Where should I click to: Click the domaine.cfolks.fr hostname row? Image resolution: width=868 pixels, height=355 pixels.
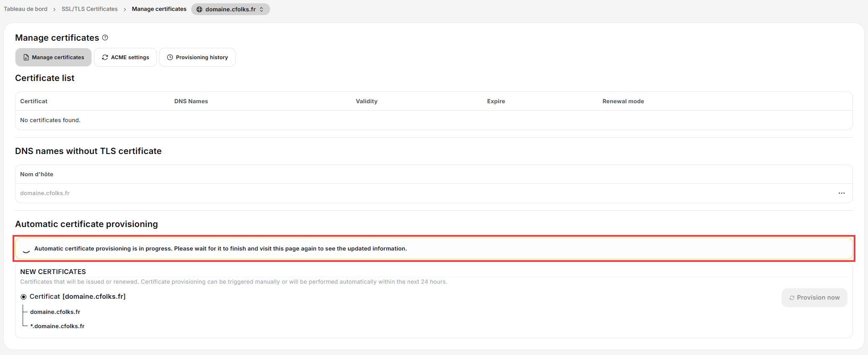click(x=434, y=193)
